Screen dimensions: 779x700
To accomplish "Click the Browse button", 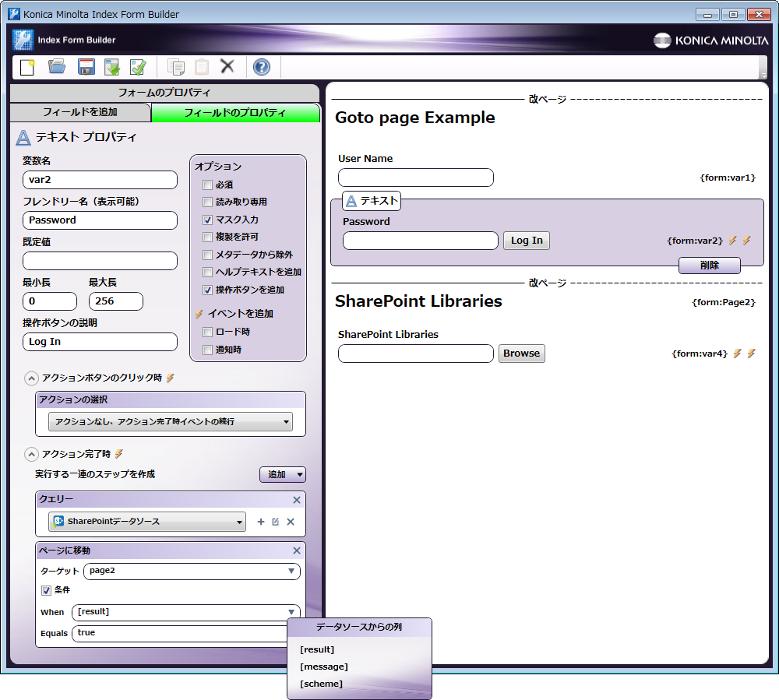I will pos(522,354).
